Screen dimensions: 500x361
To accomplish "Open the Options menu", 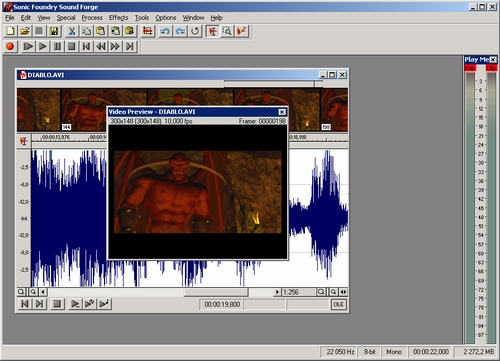I will [x=166, y=18].
